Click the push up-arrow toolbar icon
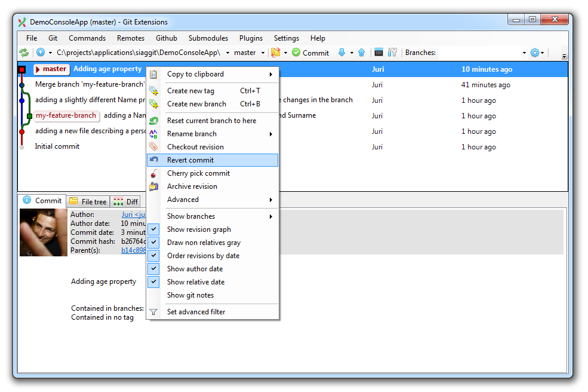The width and height of the screenshot is (588, 392). [x=361, y=53]
